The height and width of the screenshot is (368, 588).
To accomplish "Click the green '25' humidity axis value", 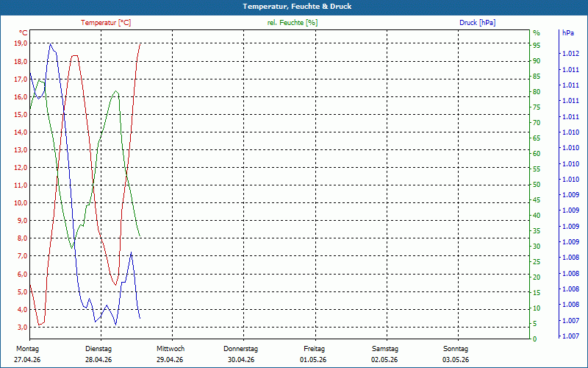I will click(537, 262).
